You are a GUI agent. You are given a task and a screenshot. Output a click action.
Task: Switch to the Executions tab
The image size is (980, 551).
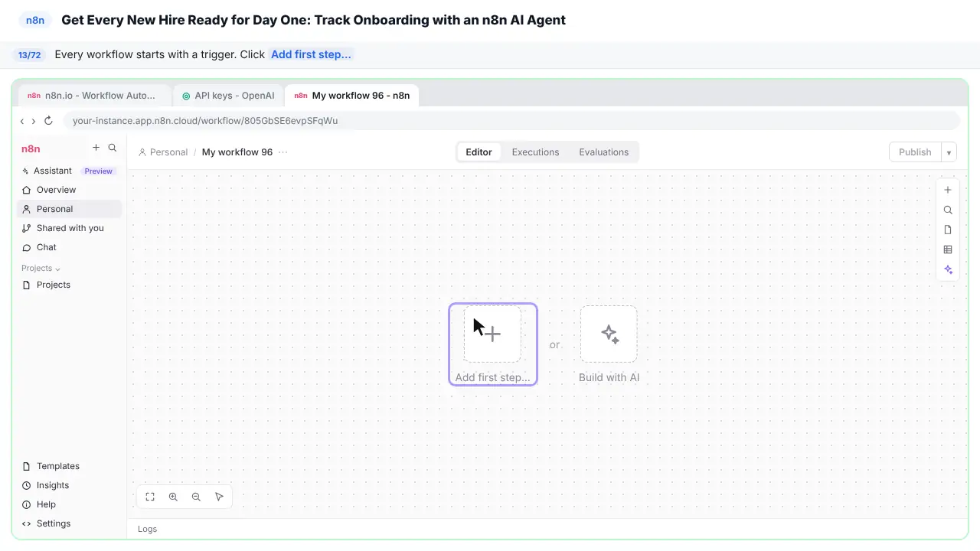535,152
